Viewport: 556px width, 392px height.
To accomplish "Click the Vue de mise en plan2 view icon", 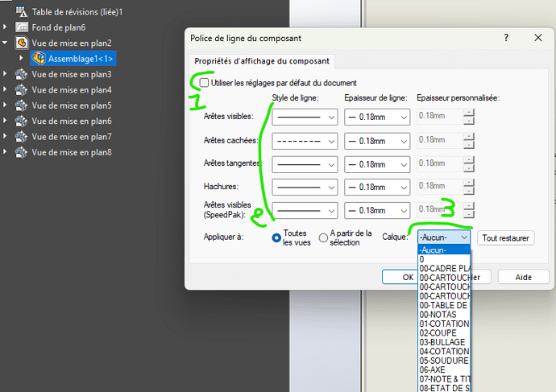I will tap(22, 43).
